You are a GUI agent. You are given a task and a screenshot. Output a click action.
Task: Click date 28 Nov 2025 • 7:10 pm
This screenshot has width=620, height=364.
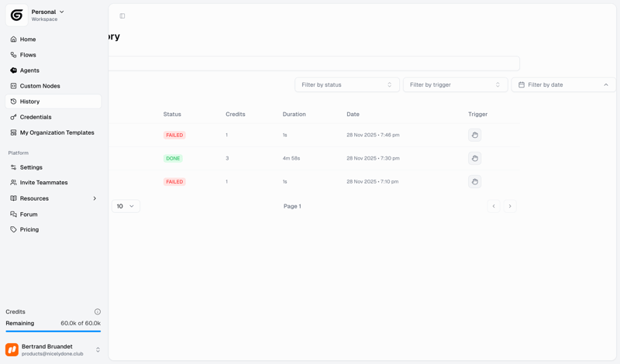[x=373, y=182]
